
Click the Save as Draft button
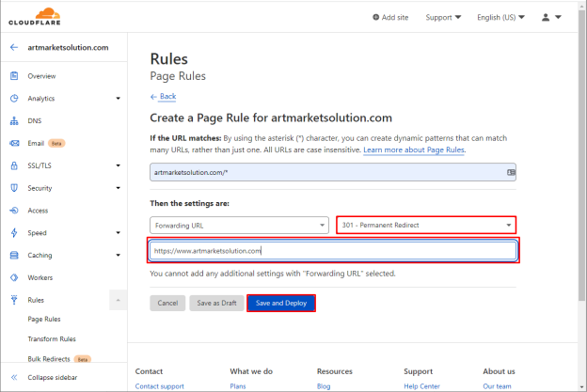pyautogui.click(x=216, y=303)
